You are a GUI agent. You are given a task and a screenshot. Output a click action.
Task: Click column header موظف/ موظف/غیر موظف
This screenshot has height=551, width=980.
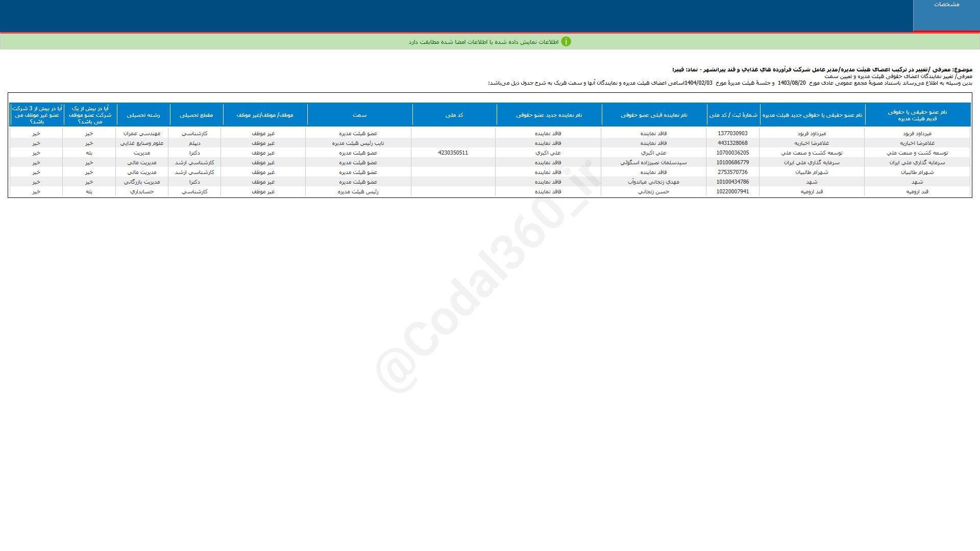click(x=265, y=115)
